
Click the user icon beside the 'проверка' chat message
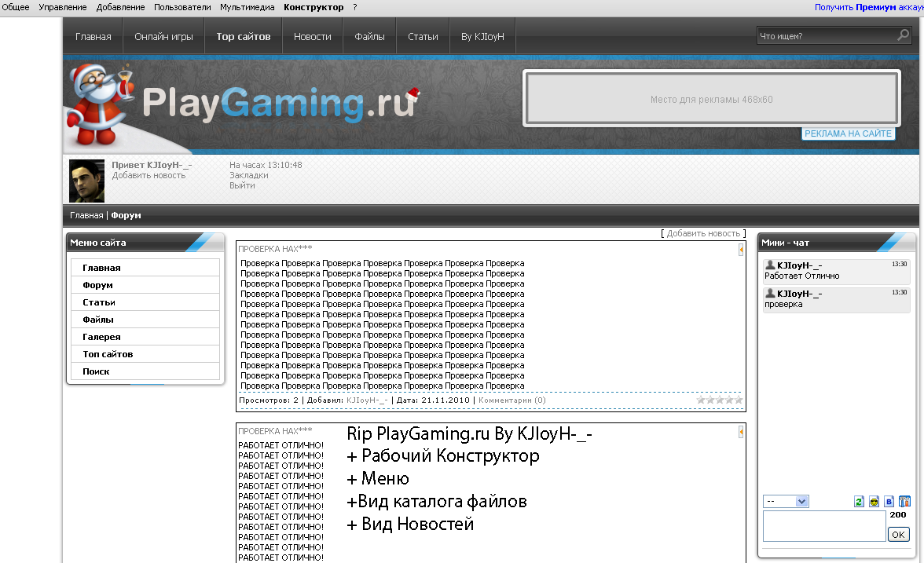pos(770,294)
